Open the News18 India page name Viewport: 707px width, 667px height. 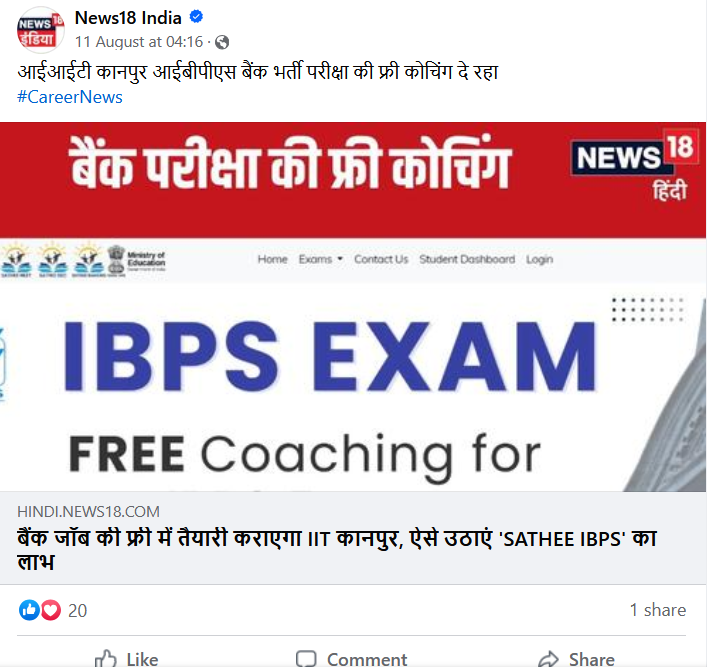[x=128, y=18]
